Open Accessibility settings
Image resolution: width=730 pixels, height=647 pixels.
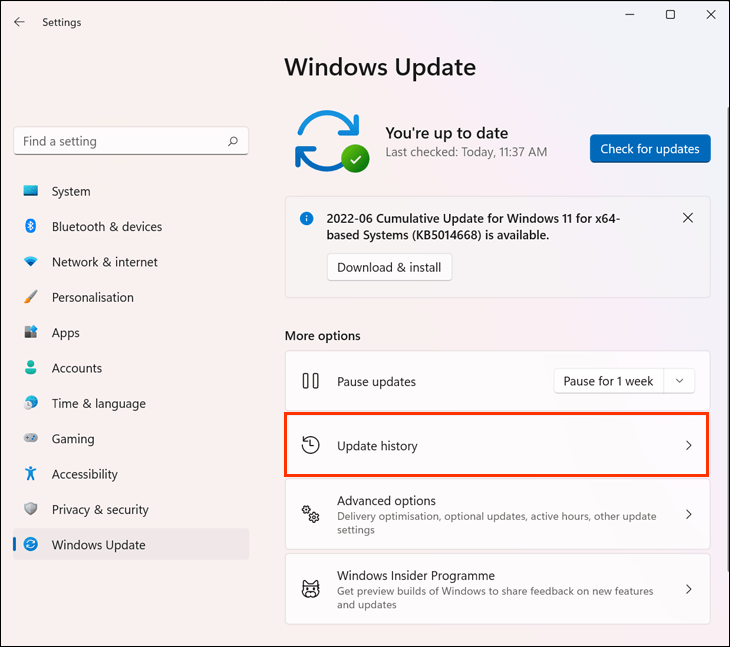[131, 473]
